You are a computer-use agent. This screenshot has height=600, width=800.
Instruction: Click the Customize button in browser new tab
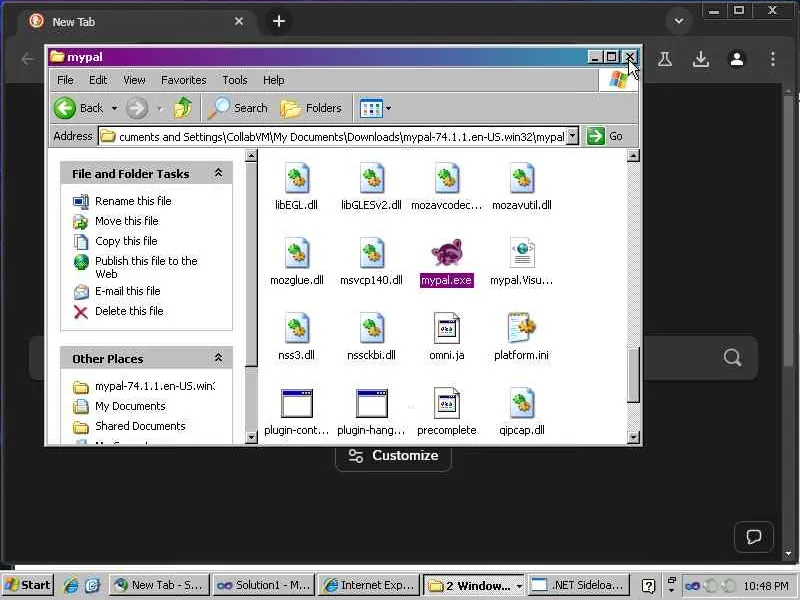(x=393, y=456)
